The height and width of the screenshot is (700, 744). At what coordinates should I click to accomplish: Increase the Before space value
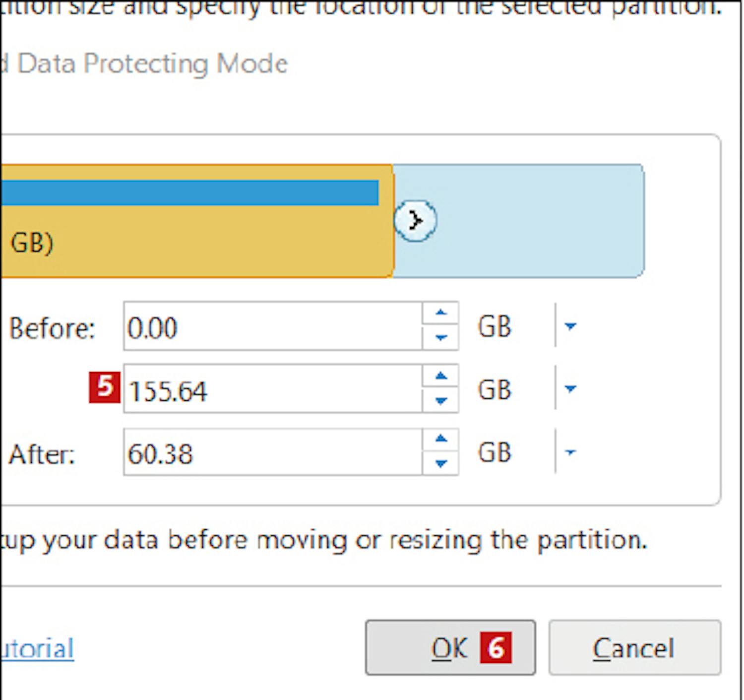[440, 313]
